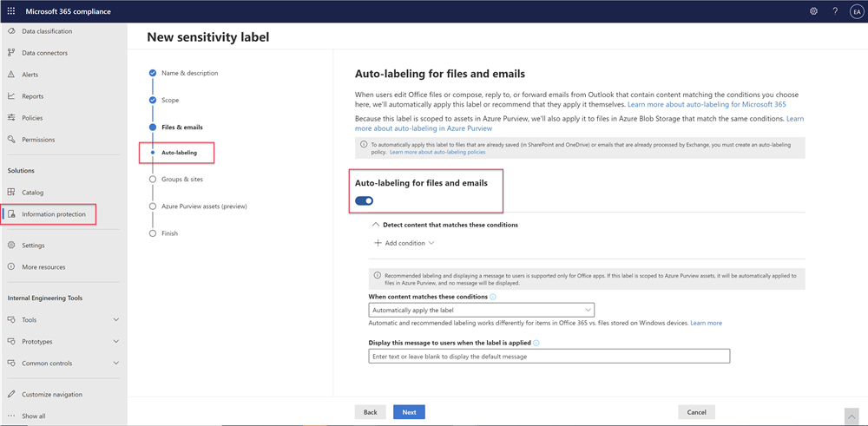Open 'Learn more' link under label dropdown

[706, 323]
